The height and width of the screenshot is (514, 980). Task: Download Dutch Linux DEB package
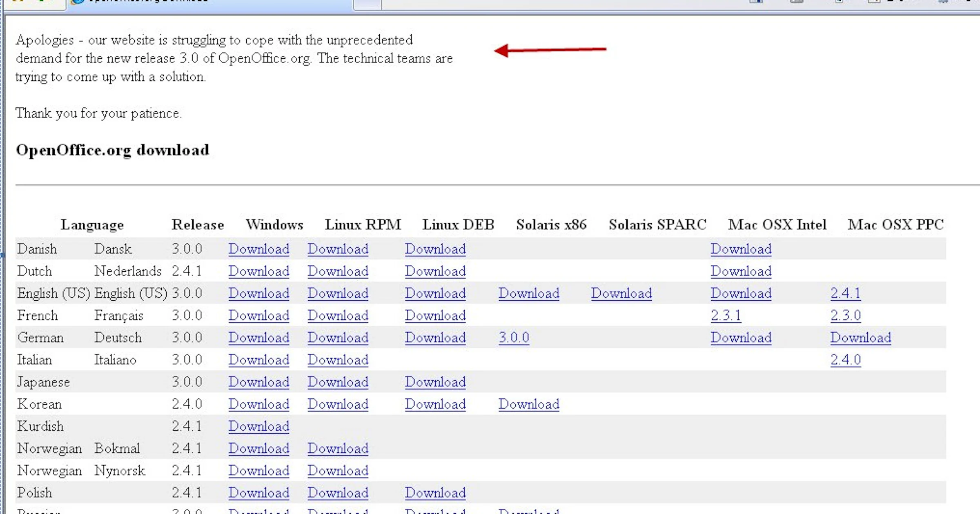435,271
